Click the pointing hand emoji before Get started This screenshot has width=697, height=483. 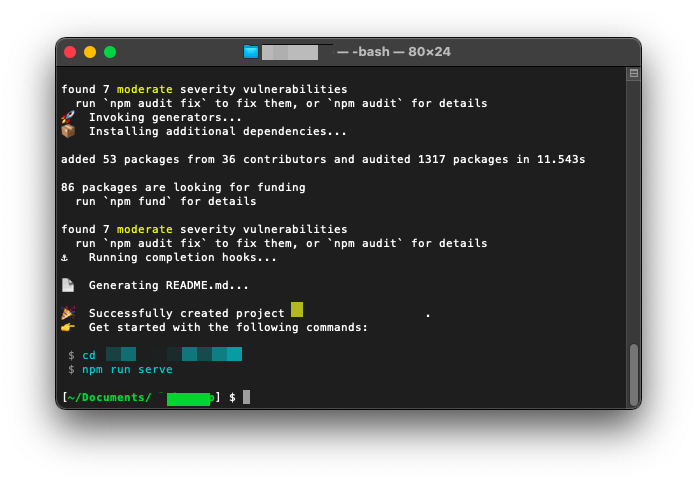pos(68,327)
